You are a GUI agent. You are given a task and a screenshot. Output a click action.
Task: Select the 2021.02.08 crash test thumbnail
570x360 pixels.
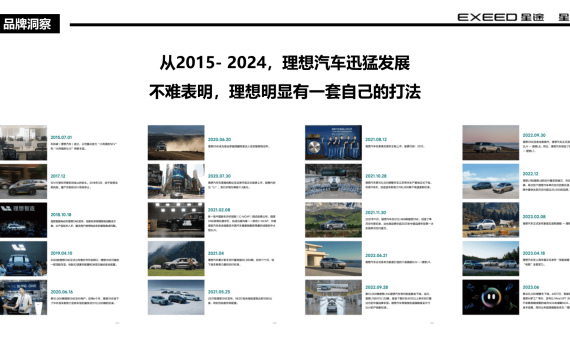(x=176, y=220)
